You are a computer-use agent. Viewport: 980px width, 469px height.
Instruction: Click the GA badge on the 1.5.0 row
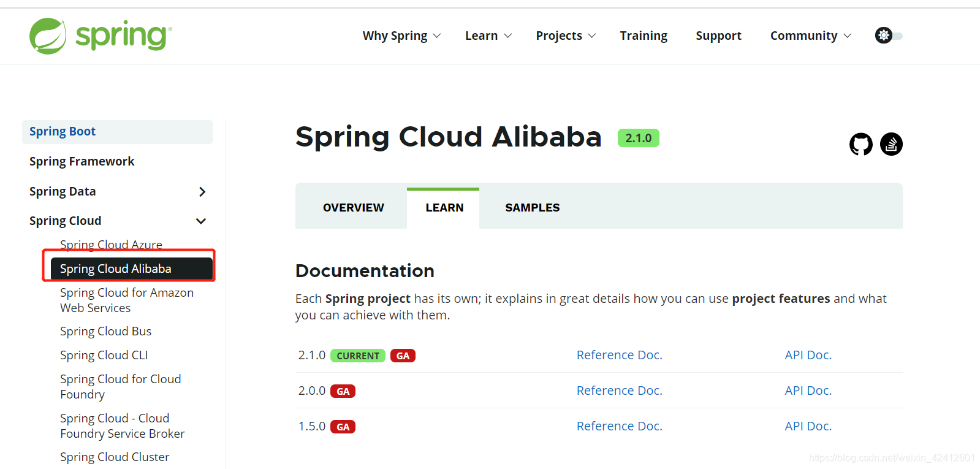point(343,427)
